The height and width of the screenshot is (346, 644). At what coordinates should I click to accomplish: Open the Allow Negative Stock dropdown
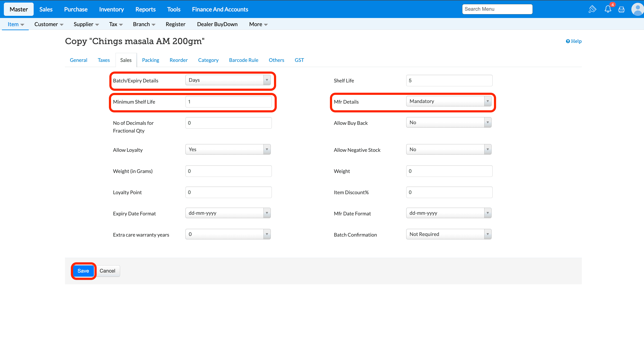[448, 149]
